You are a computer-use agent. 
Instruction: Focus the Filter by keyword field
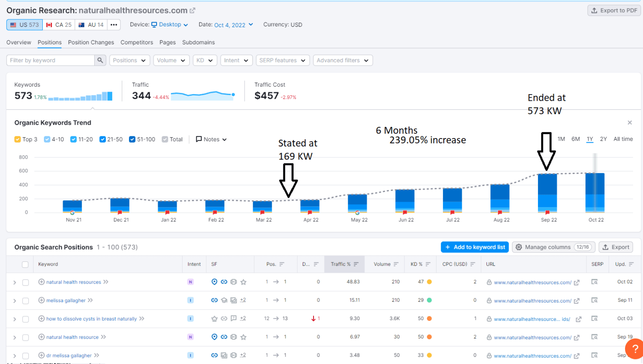point(50,60)
